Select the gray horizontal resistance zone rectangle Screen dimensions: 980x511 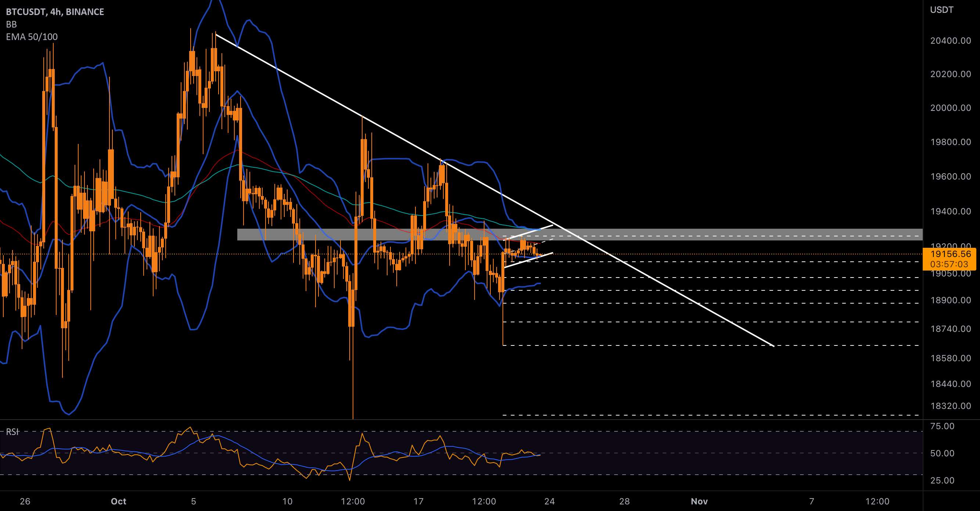580,235
